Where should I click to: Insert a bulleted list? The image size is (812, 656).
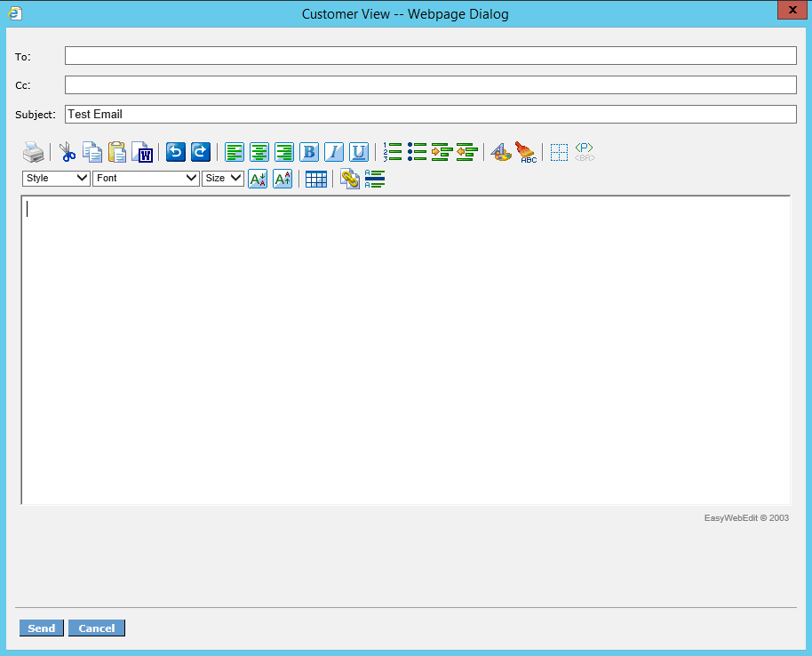417,152
